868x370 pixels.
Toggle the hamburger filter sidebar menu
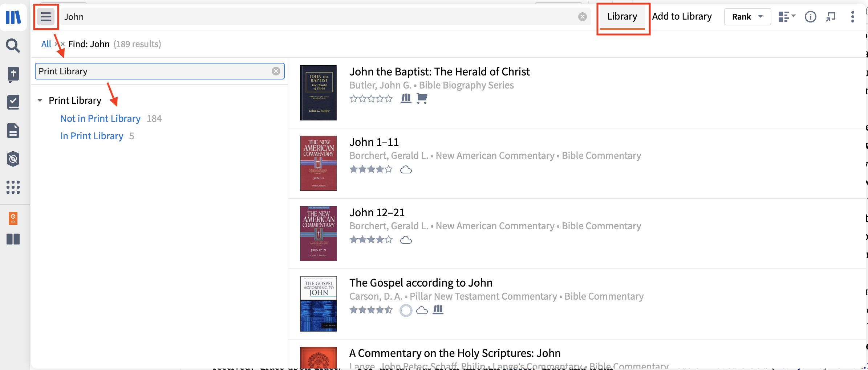click(x=46, y=17)
